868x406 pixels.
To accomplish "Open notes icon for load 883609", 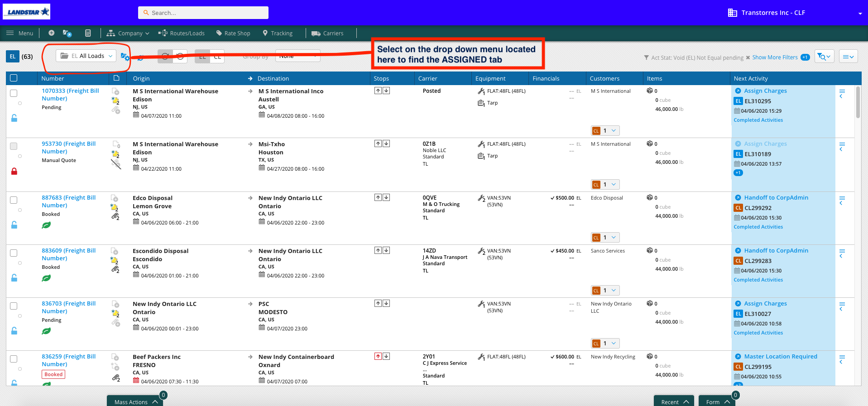I will point(115,260).
